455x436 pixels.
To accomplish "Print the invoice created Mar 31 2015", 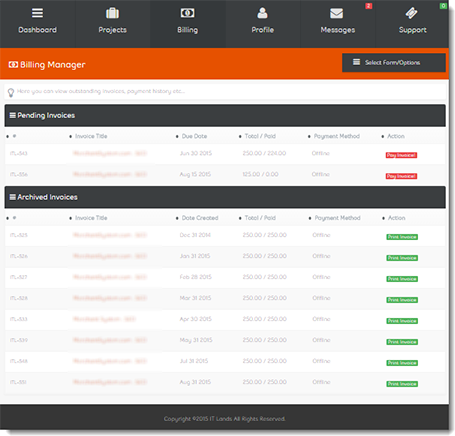I will (x=402, y=300).
